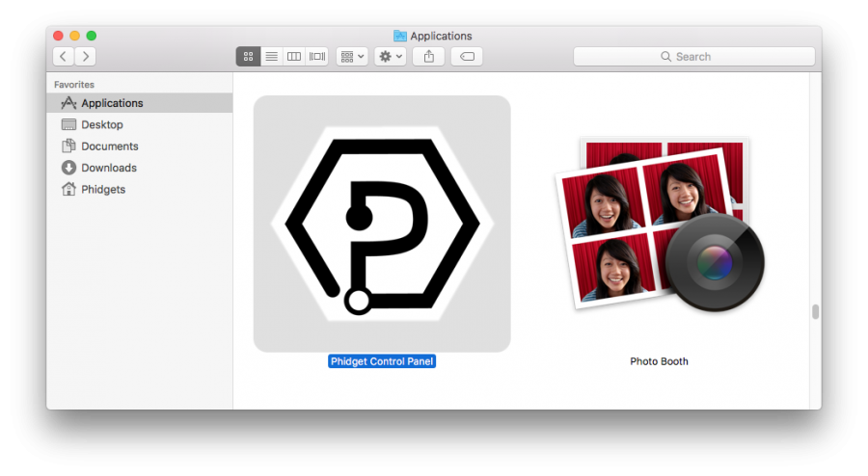Click the Documents sidebar icon
Screen dimensions: 868x476
68,145
